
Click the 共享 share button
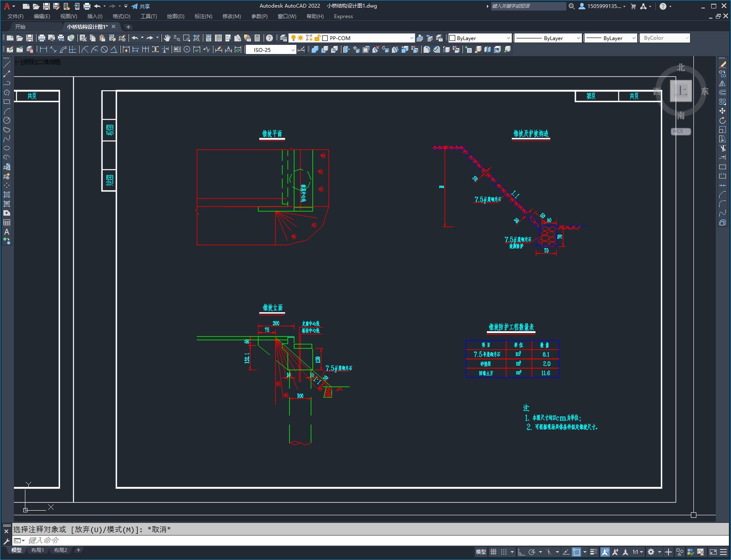pyautogui.click(x=141, y=6)
